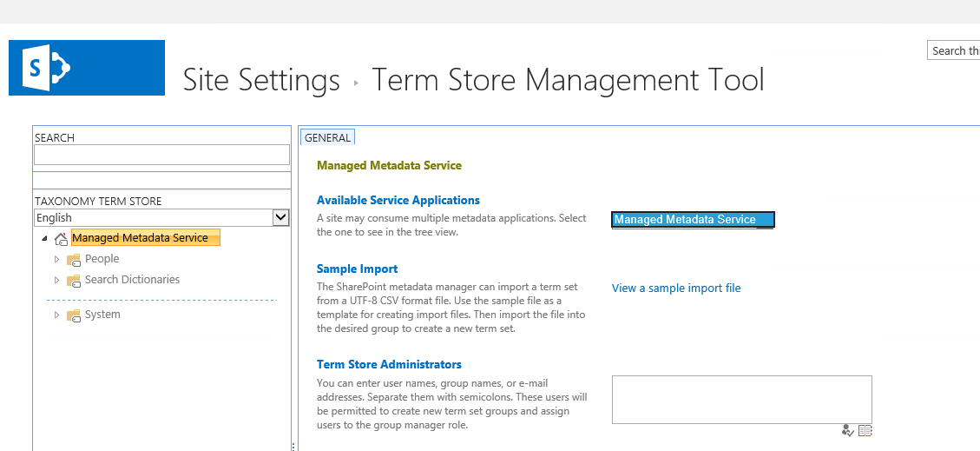This screenshot has width=980, height=451.
Task: Click View a sample import file
Action: click(676, 288)
